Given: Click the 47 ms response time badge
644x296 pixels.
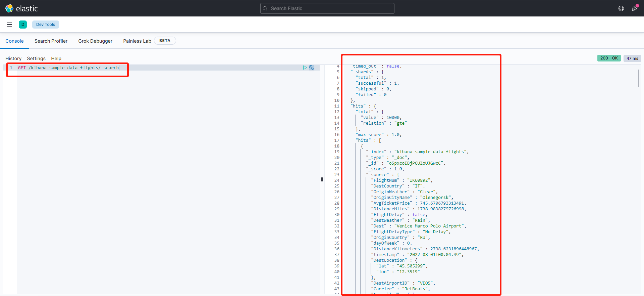Looking at the screenshot, I should point(632,58).
